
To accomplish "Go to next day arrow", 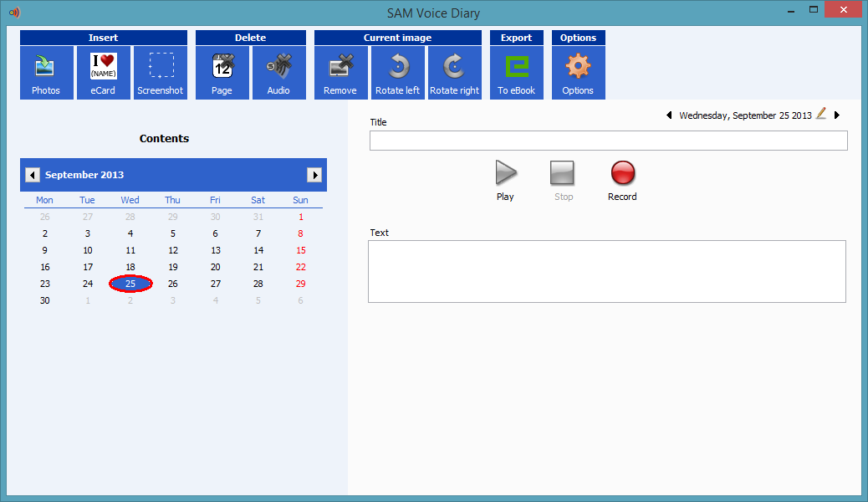I will pos(837,115).
